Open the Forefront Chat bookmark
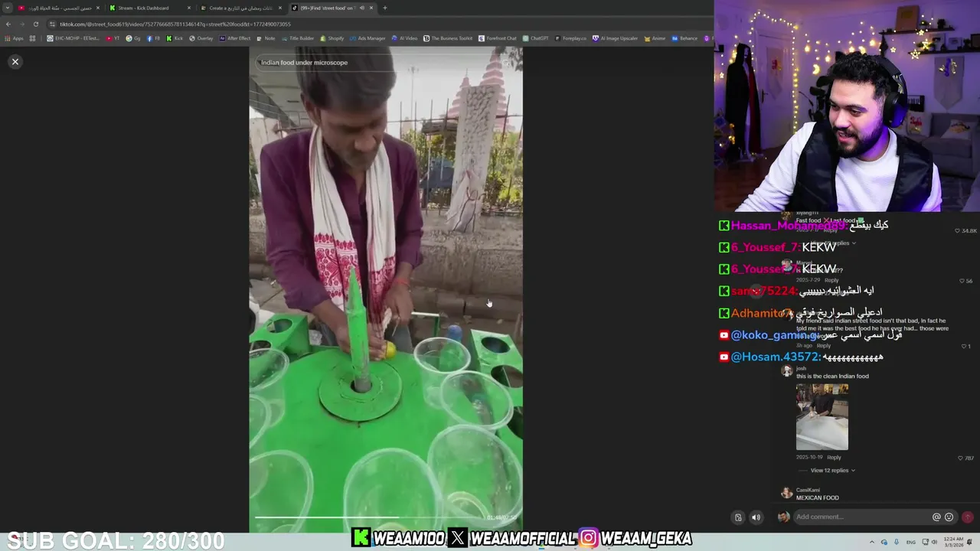This screenshot has height=551, width=980. [x=498, y=38]
